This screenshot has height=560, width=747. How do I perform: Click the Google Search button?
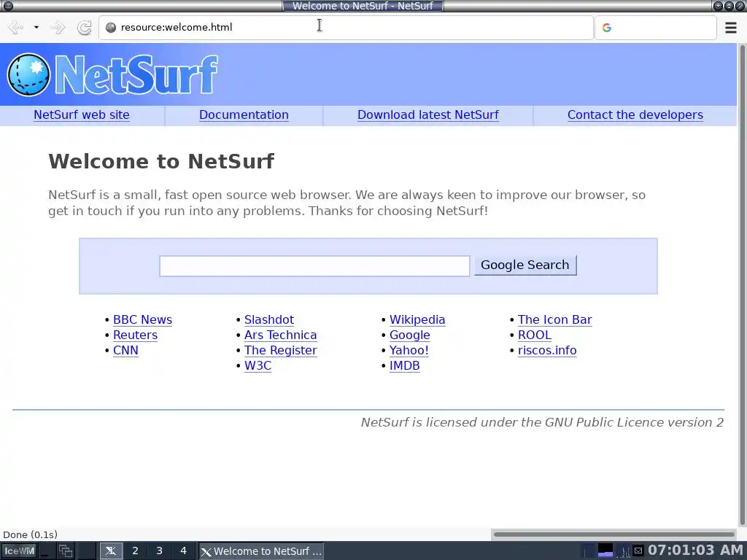pyautogui.click(x=525, y=265)
